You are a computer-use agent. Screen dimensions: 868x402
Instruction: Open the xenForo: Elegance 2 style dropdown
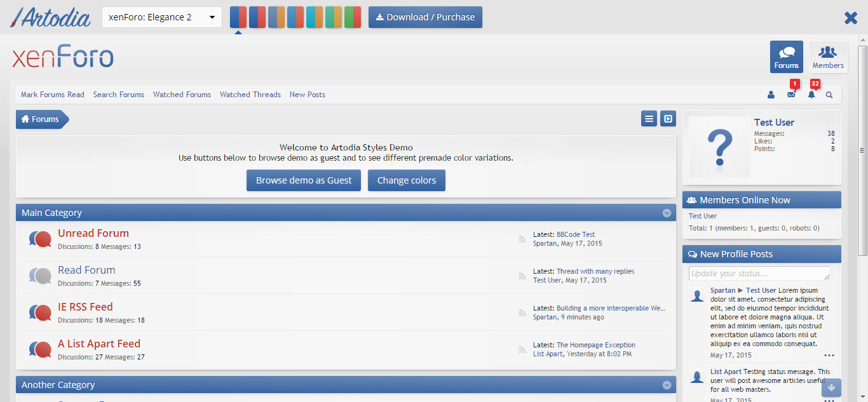click(x=162, y=17)
